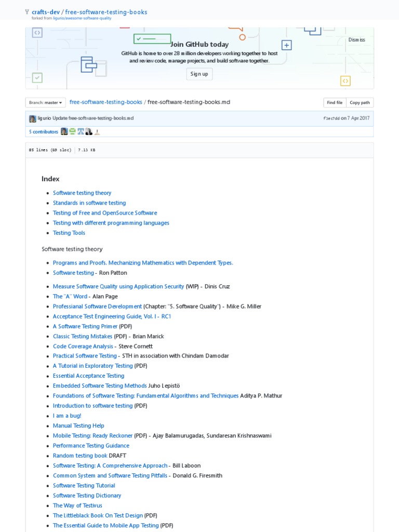Image resolution: width=399 pixels, height=532 pixels.
Task: Open Random testing book link
Action: point(80,456)
